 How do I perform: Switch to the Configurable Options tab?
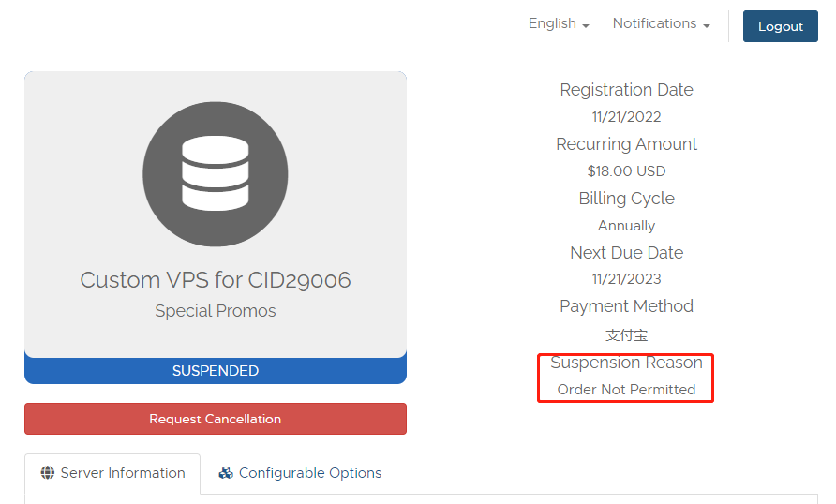(300, 473)
